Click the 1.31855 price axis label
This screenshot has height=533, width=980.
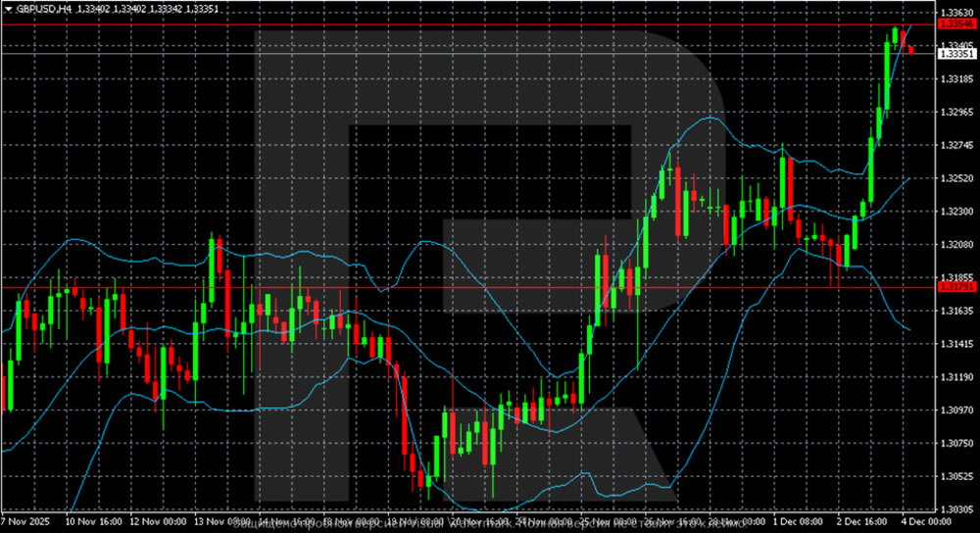956,277
